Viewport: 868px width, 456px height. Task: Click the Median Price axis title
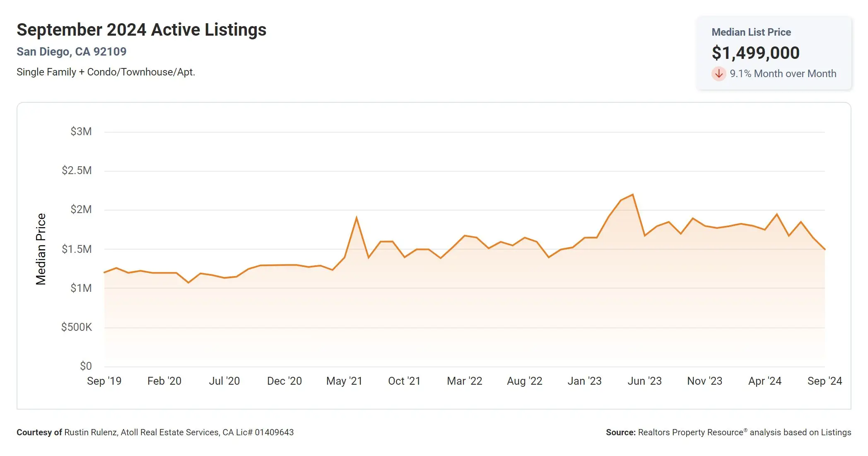tap(41, 249)
